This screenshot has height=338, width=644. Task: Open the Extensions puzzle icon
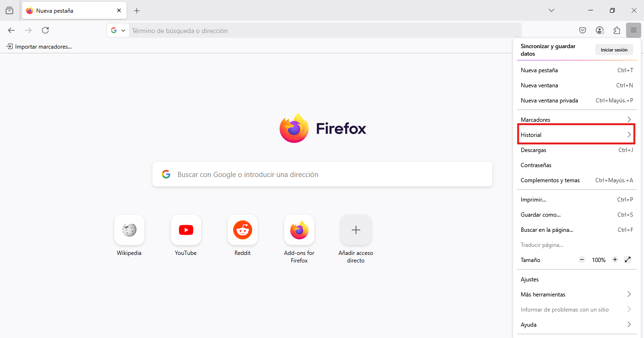click(x=617, y=30)
